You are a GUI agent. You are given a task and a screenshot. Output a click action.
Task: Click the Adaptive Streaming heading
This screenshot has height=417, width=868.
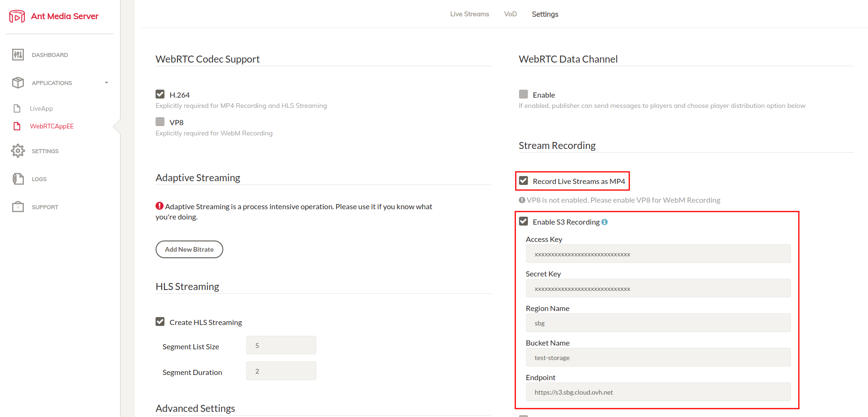tap(198, 178)
